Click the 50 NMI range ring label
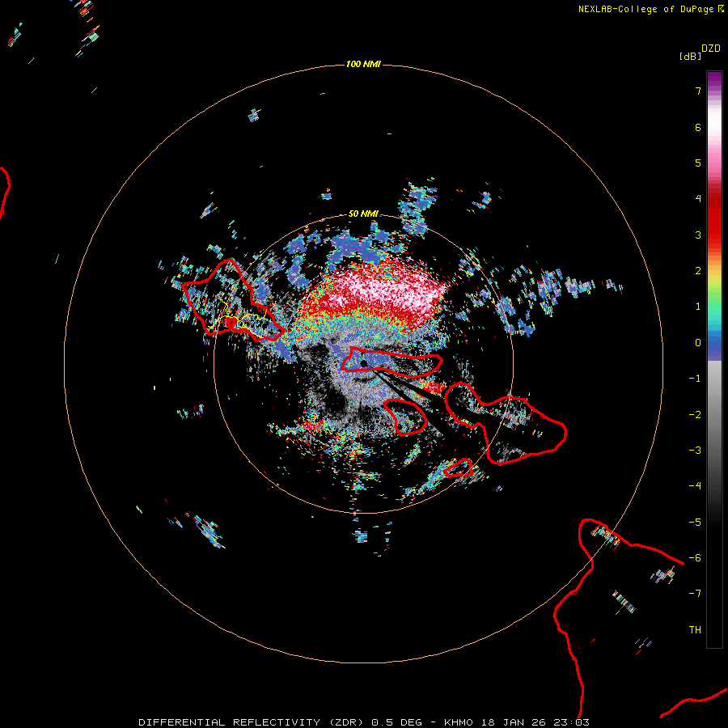 click(363, 214)
